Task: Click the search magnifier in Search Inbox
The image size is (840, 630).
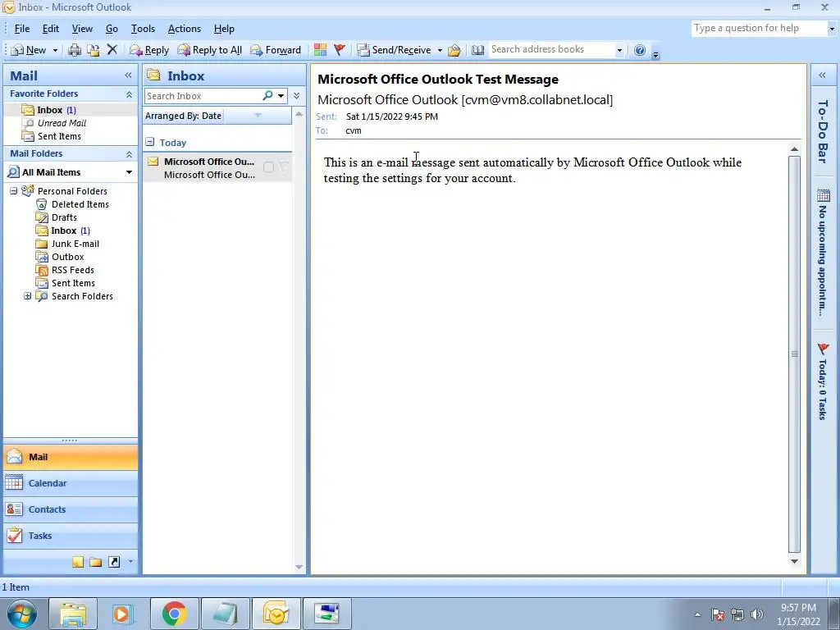Action: tap(268, 96)
